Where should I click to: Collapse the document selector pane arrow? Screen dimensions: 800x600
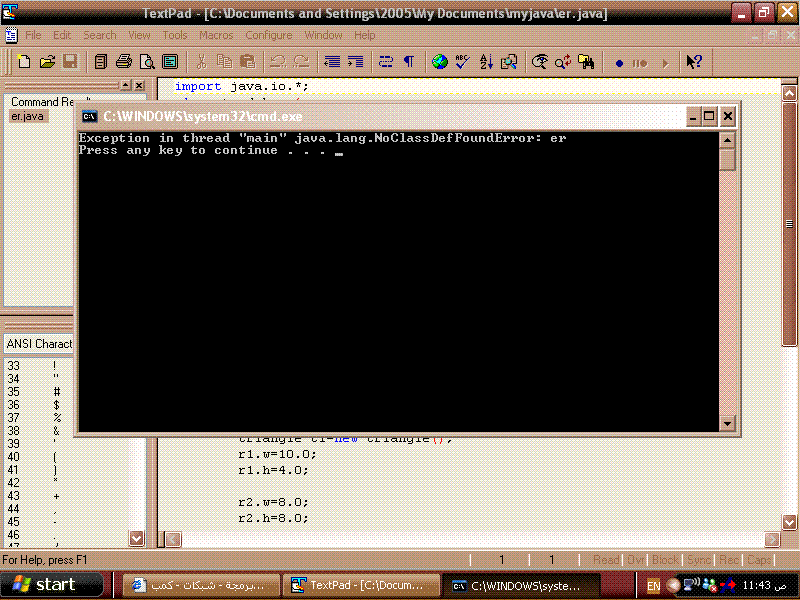click(x=126, y=85)
